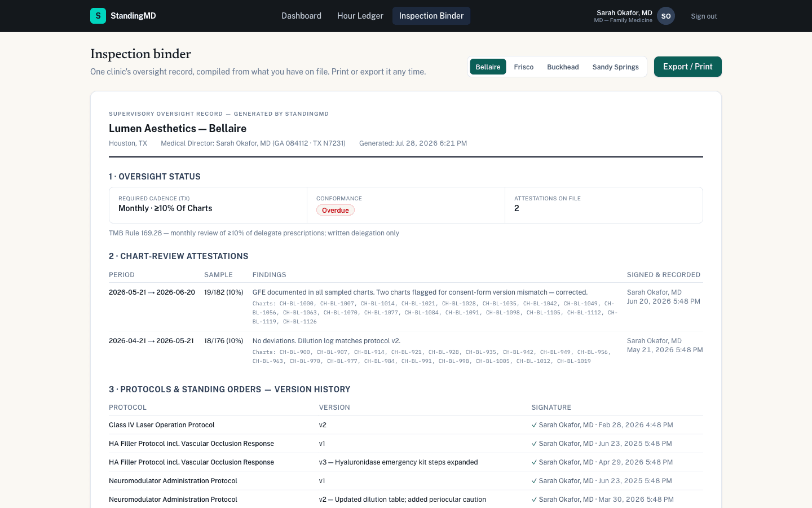Select the Inspection Binder tab

click(431, 16)
